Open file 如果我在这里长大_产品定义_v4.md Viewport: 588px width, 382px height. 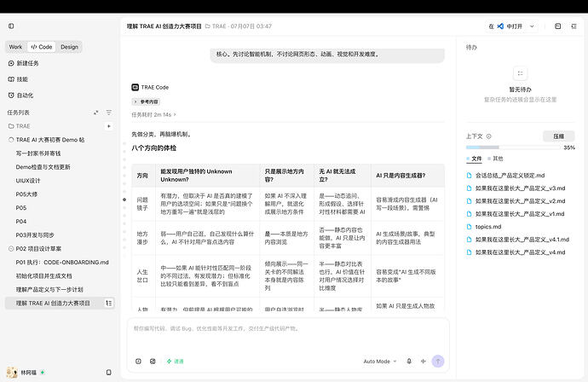click(516, 252)
